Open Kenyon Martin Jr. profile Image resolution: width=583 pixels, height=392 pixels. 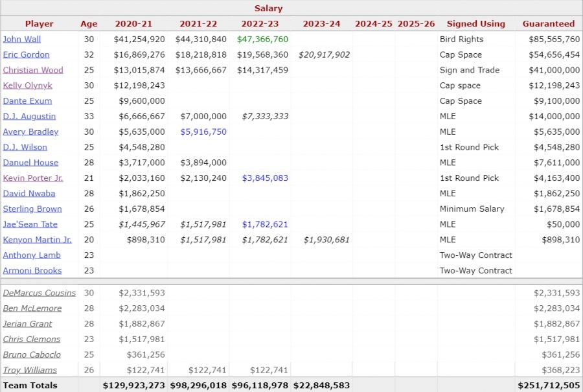(x=37, y=240)
